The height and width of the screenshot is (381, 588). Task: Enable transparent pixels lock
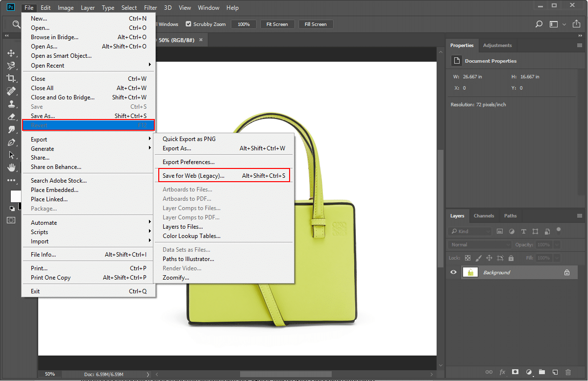(x=467, y=258)
